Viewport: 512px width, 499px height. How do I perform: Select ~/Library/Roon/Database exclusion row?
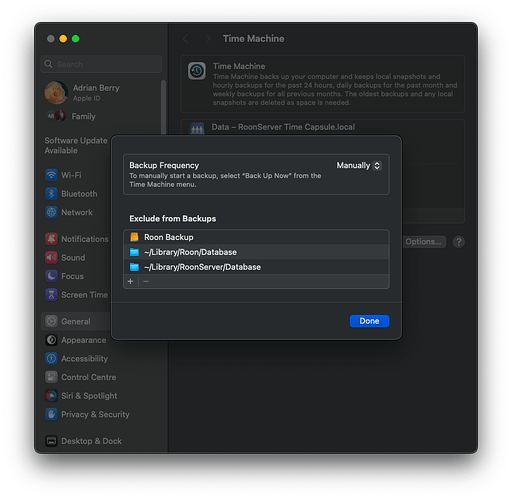[x=256, y=252]
